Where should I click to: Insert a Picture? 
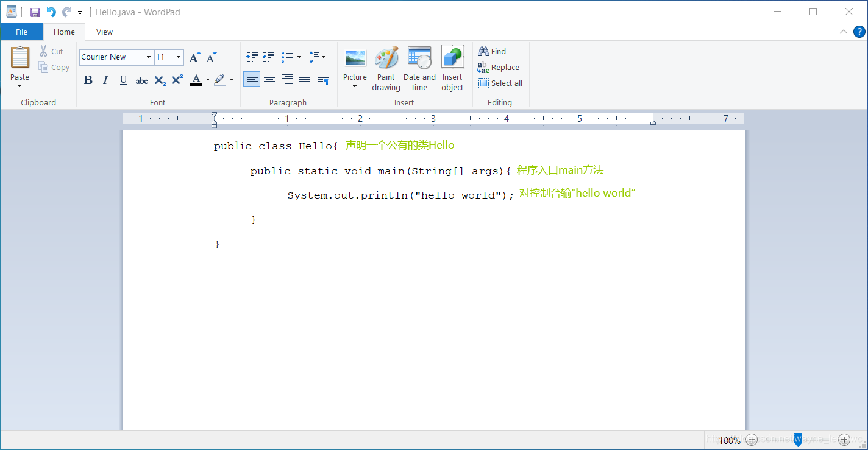pos(355,63)
